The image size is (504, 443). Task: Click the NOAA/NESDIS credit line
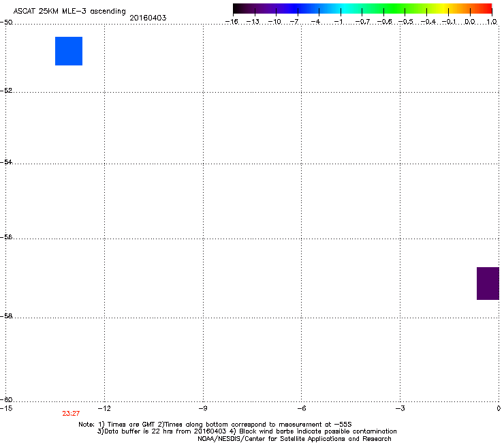(294, 439)
